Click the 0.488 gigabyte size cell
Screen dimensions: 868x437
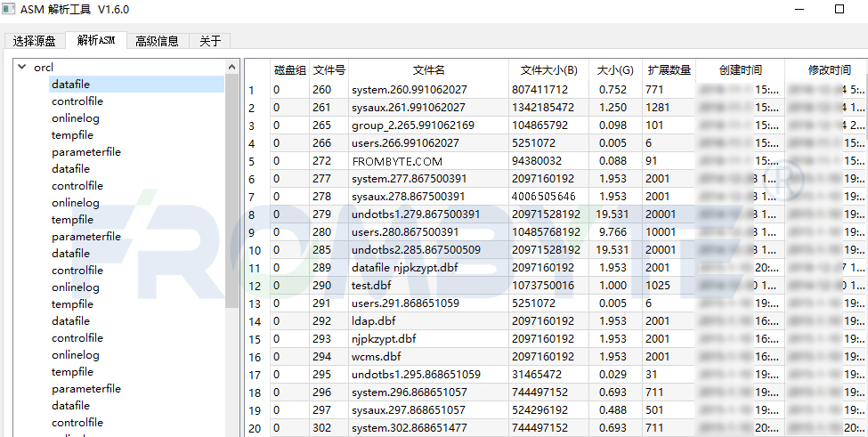[615, 410]
